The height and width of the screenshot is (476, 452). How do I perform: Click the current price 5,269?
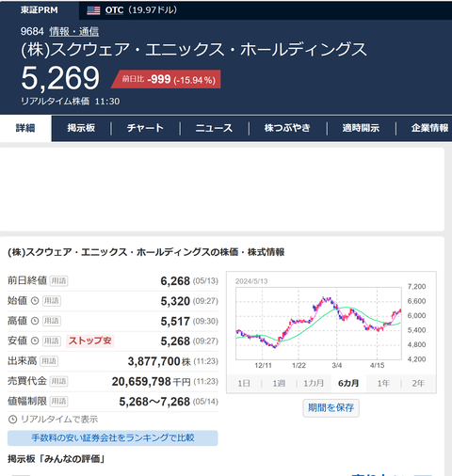tap(60, 78)
